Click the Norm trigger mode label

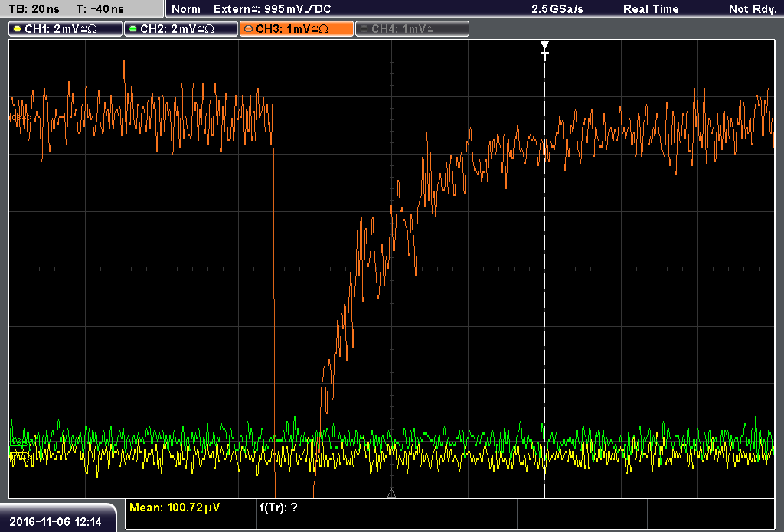[x=186, y=9]
